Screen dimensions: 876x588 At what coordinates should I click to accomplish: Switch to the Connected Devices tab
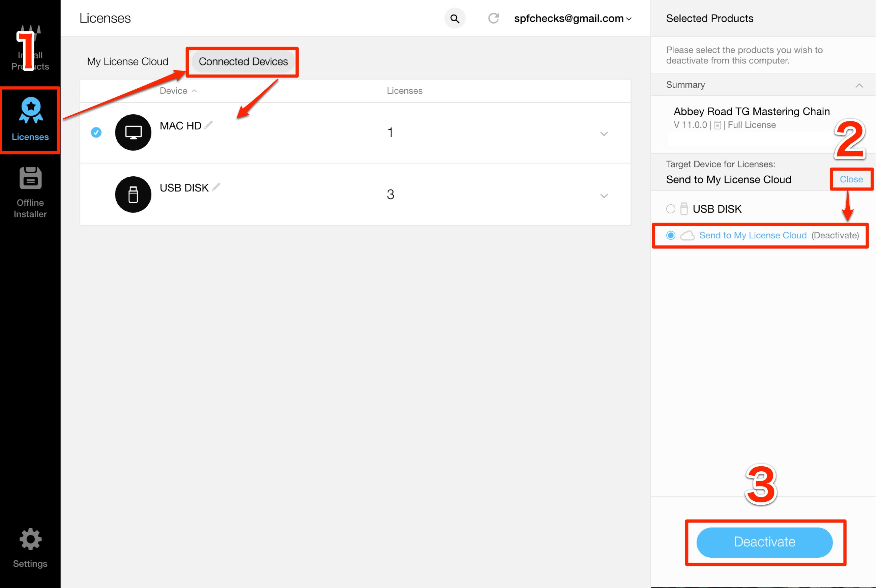click(242, 61)
